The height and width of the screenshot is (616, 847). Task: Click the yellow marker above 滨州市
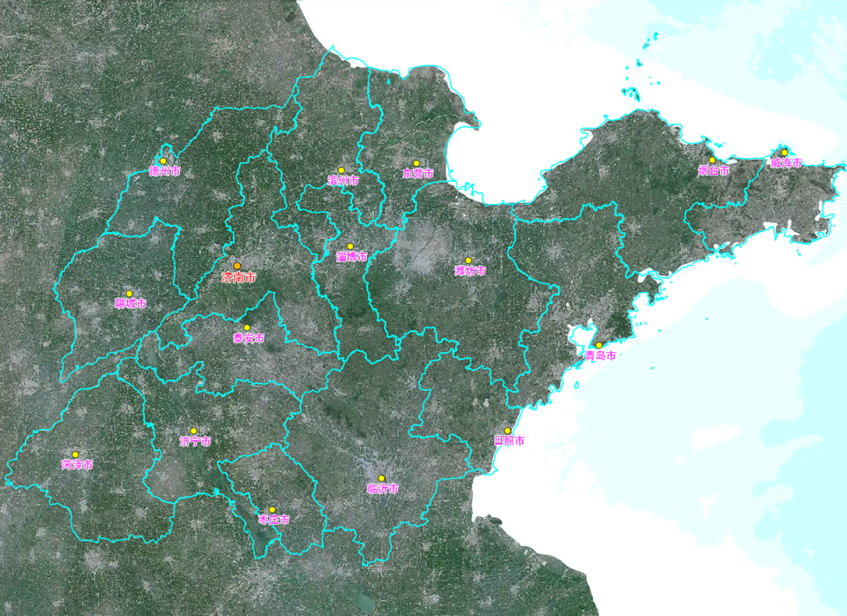(x=341, y=170)
